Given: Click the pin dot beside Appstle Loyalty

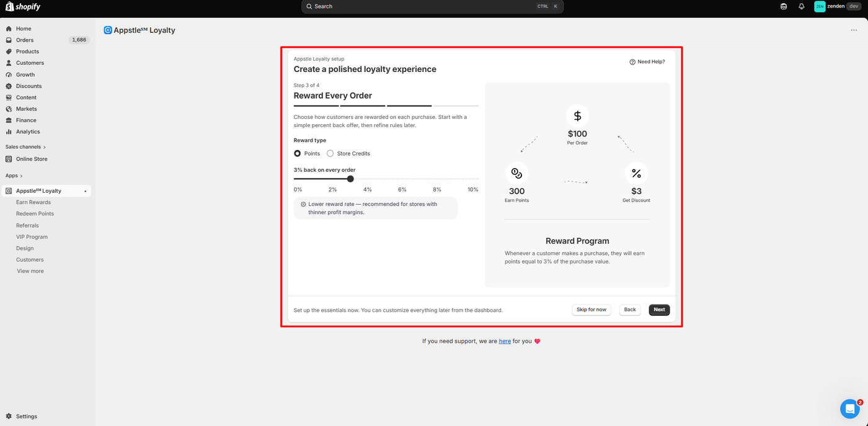Looking at the screenshot, I should tap(86, 191).
